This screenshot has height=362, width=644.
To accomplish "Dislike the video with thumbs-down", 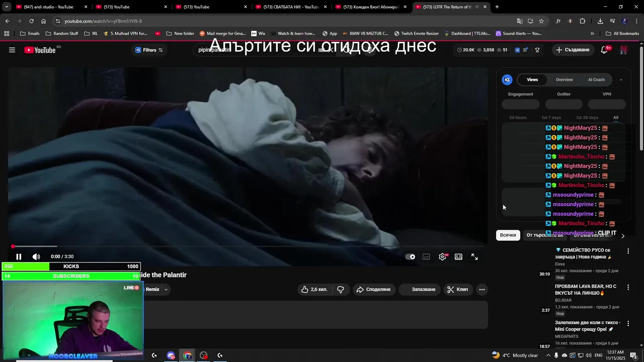I will 341,289.
